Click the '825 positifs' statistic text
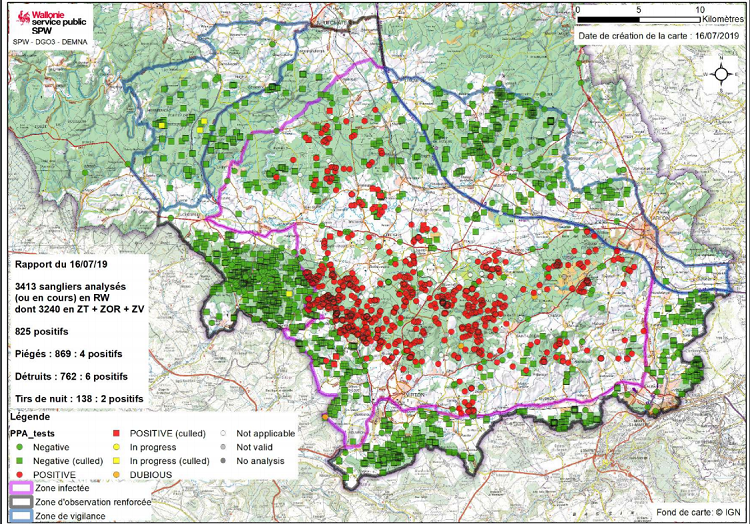 point(41,329)
